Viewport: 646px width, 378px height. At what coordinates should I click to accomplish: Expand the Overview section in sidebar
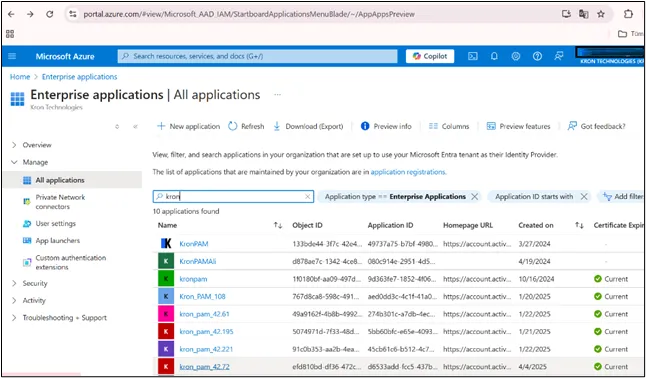pyautogui.click(x=14, y=145)
